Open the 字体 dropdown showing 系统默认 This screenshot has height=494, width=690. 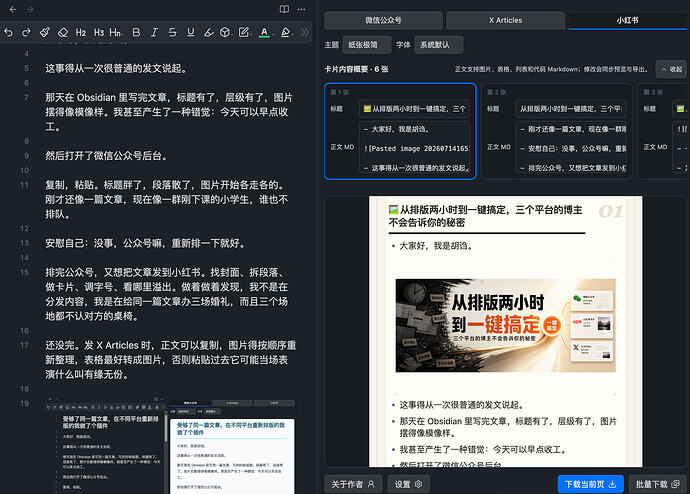[438, 45]
